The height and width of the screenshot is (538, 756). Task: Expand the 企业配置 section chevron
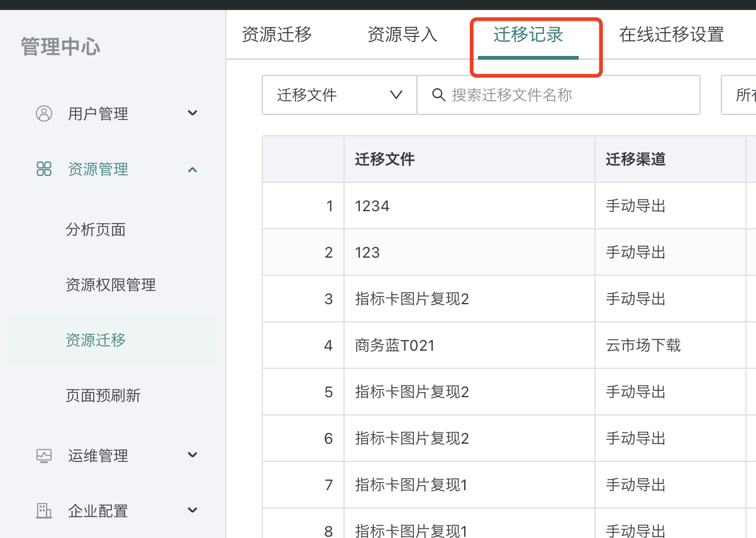[192, 510]
